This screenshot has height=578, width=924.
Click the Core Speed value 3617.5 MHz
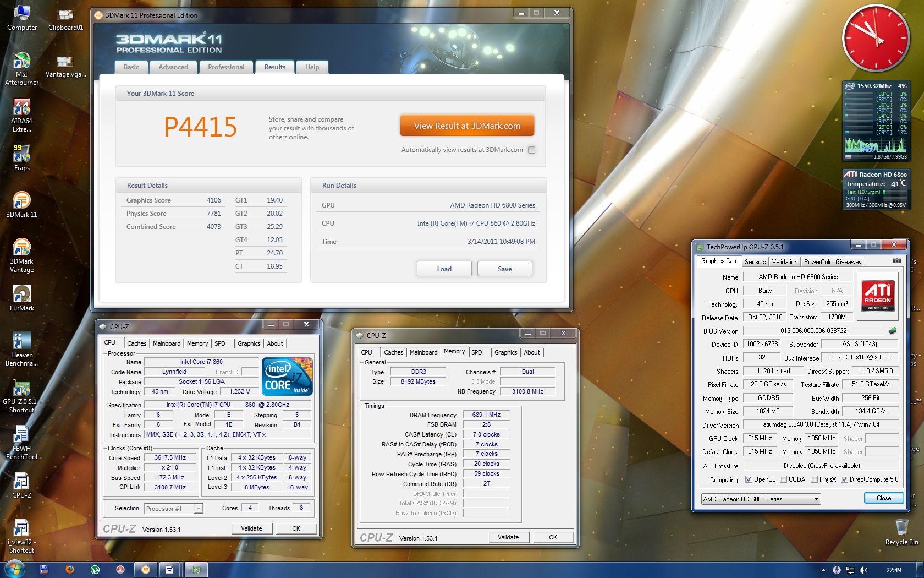170,458
